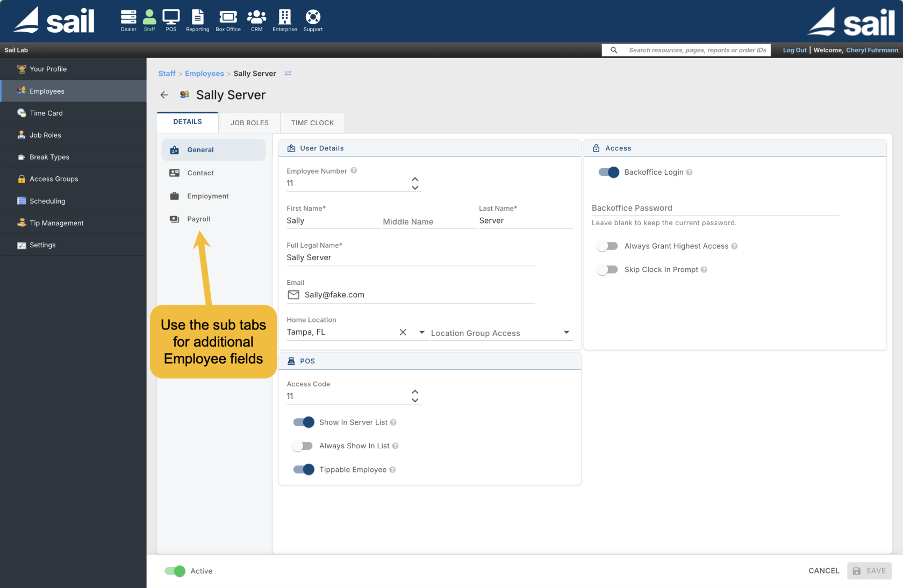Click the Backoffice Password field

pyautogui.click(x=715, y=208)
